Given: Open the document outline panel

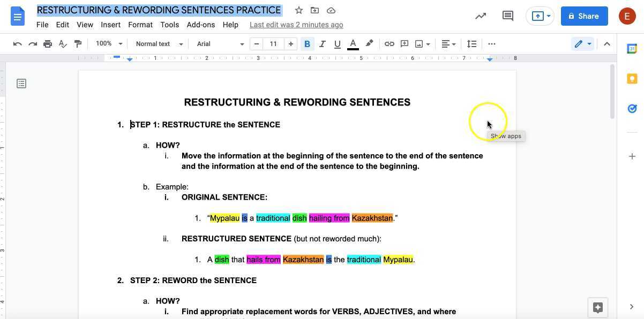Looking at the screenshot, I should pos(21,83).
